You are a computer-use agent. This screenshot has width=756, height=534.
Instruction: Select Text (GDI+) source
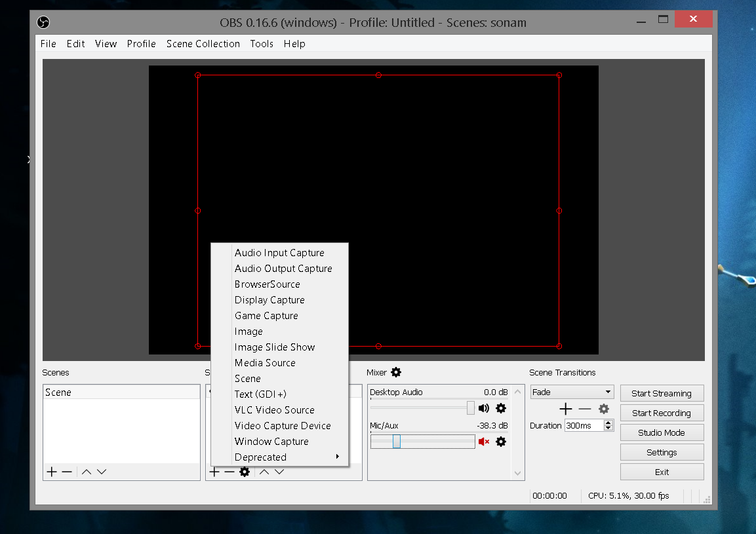tap(279, 394)
